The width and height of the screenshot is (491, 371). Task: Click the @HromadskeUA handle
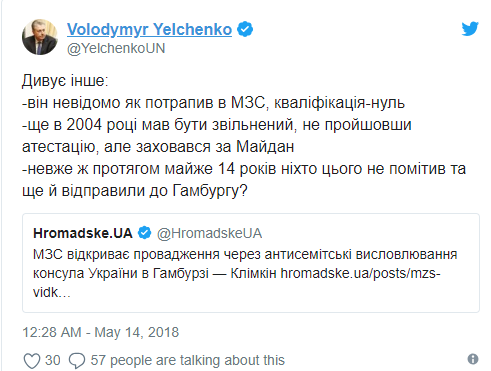[209, 233]
